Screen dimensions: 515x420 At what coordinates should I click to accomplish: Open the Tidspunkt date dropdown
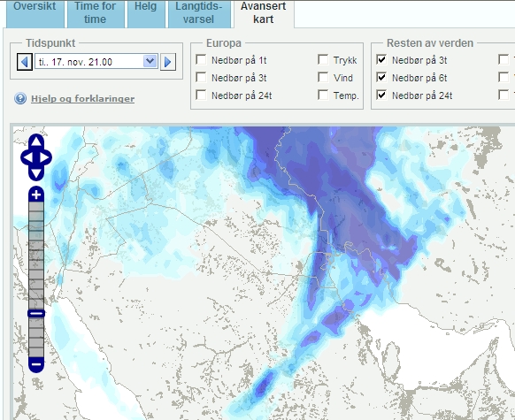point(150,61)
